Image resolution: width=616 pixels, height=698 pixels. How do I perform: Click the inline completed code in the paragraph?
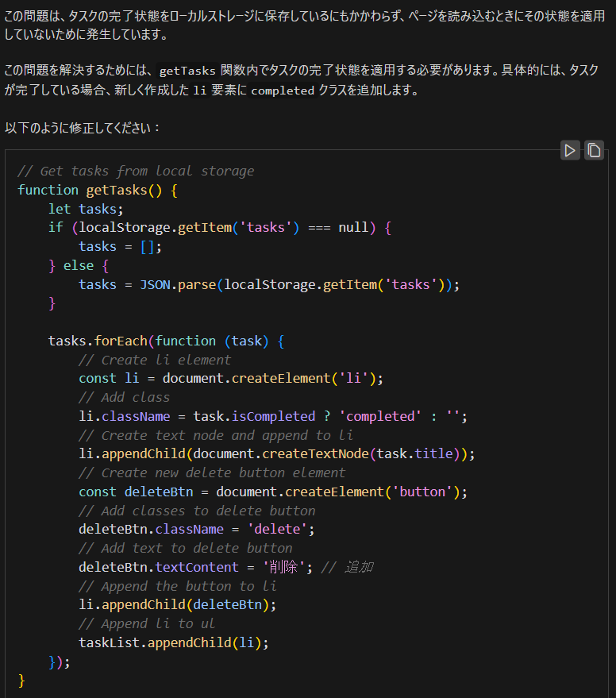pyautogui.click(x=283, y=91)
